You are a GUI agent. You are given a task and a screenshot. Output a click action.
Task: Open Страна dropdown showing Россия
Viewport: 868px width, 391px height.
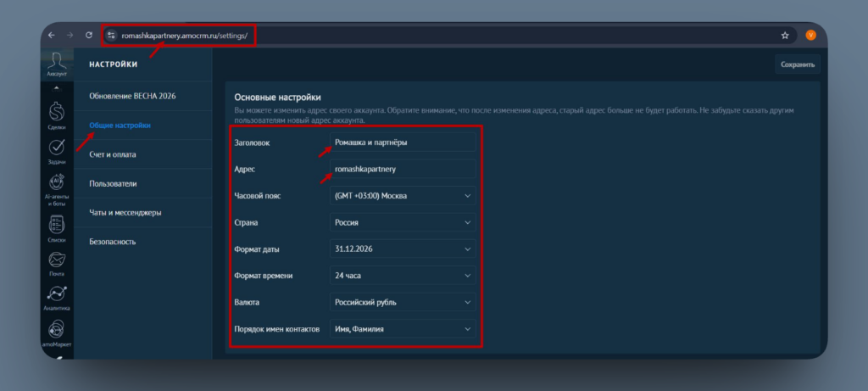point(403,222)
